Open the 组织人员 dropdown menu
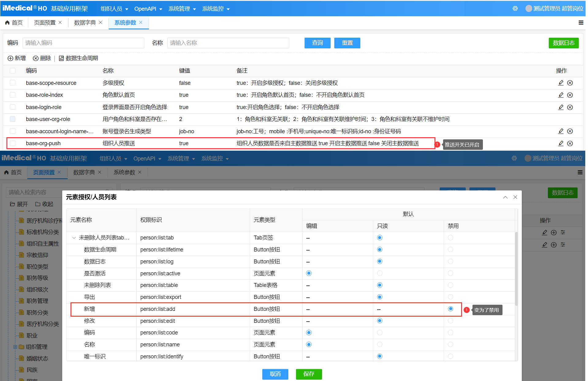 click(114, 9)
